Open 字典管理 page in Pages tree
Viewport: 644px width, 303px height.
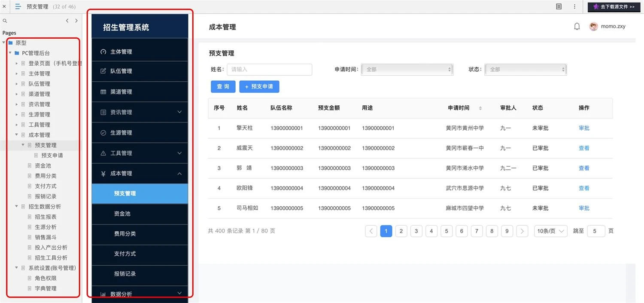click(x=46, y=288)
